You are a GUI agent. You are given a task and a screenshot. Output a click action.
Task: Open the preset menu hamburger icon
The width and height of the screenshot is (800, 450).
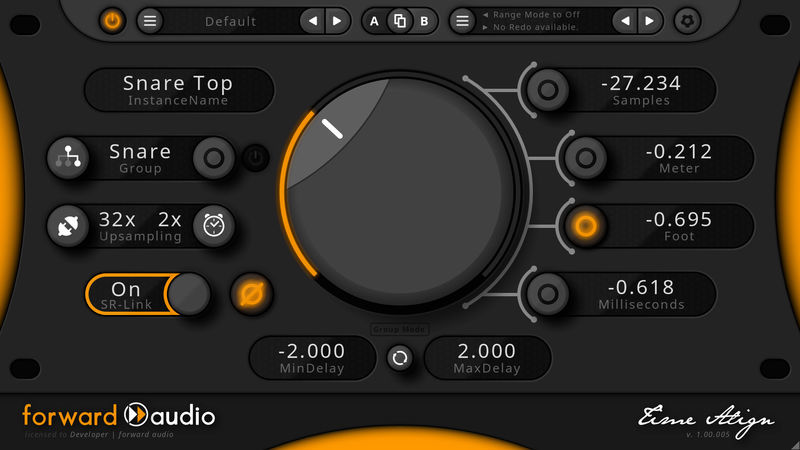(149, 21)
